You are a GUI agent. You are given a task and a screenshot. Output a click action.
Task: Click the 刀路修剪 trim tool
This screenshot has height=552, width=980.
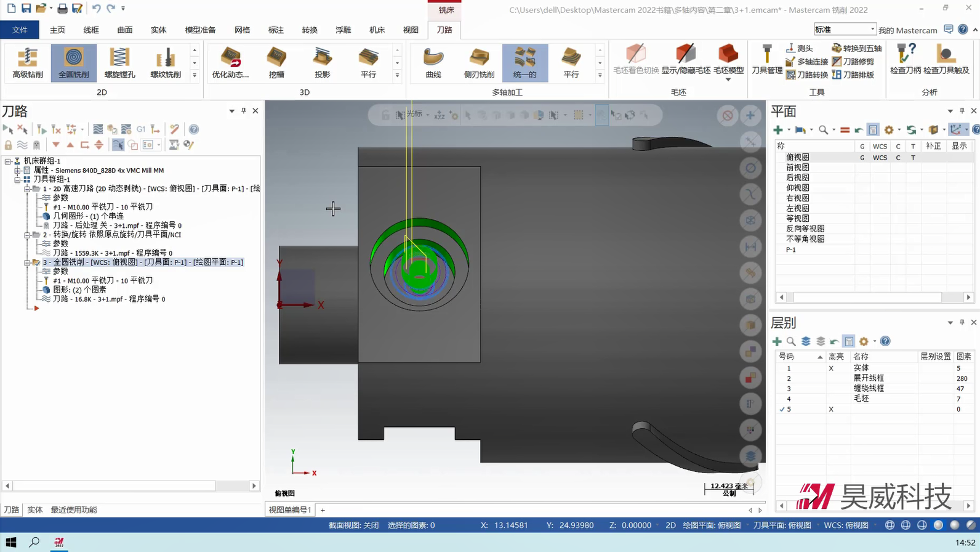(853, 62)
